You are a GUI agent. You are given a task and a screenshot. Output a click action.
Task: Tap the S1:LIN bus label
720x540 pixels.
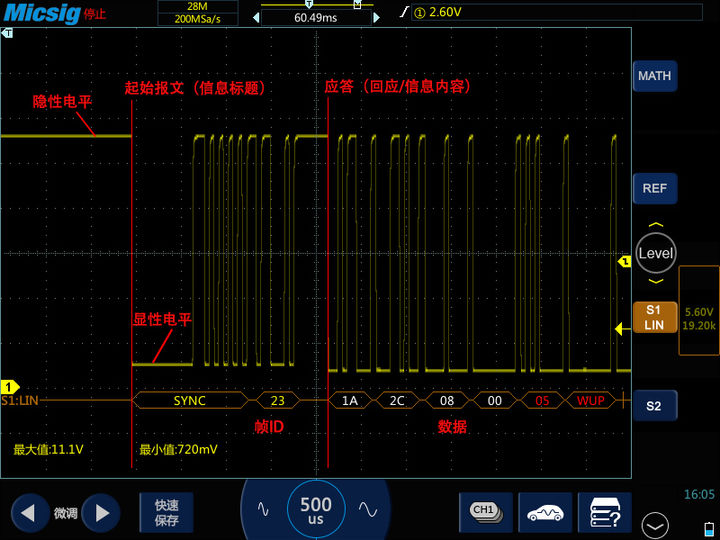(20, 400)
